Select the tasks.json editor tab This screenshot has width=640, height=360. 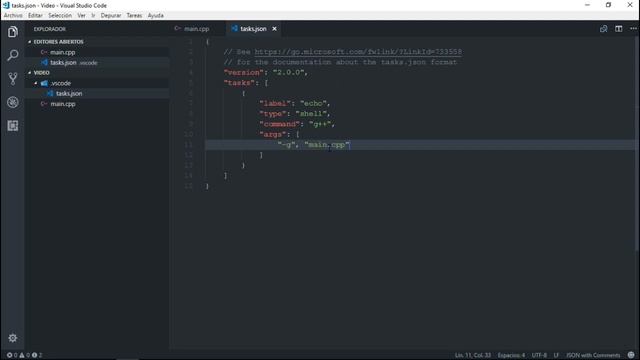253,29
